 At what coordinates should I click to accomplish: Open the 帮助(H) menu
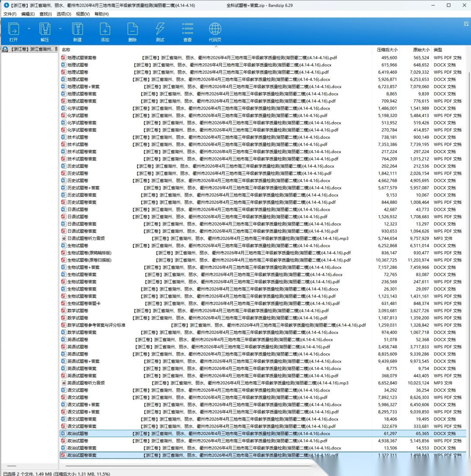tap(101, 14)
